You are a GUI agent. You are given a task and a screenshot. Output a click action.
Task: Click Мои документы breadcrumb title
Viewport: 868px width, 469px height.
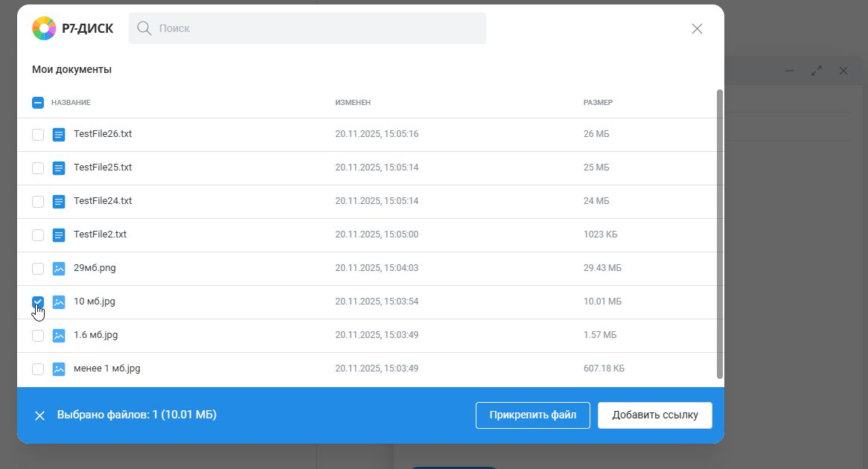point(71,69)
